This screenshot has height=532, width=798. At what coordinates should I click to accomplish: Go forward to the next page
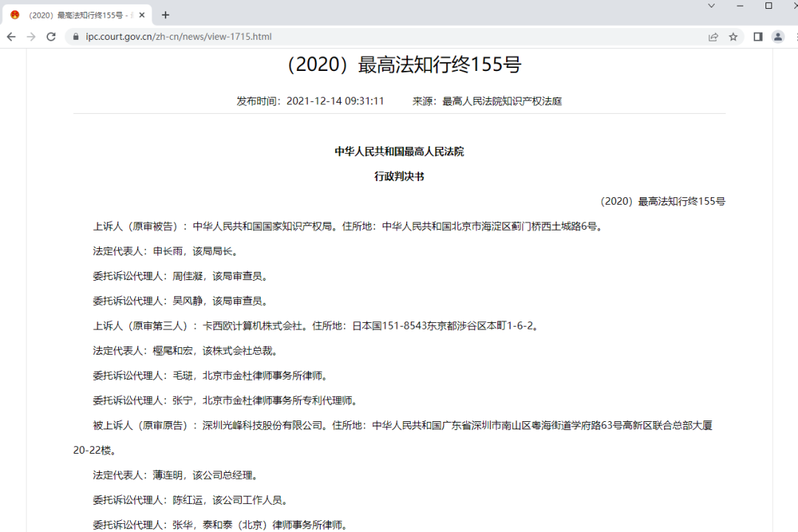click(x=31, y=37)
